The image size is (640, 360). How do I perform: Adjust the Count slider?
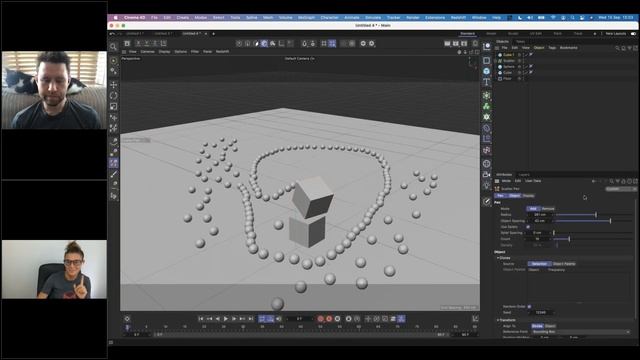[x=593, y=239]
